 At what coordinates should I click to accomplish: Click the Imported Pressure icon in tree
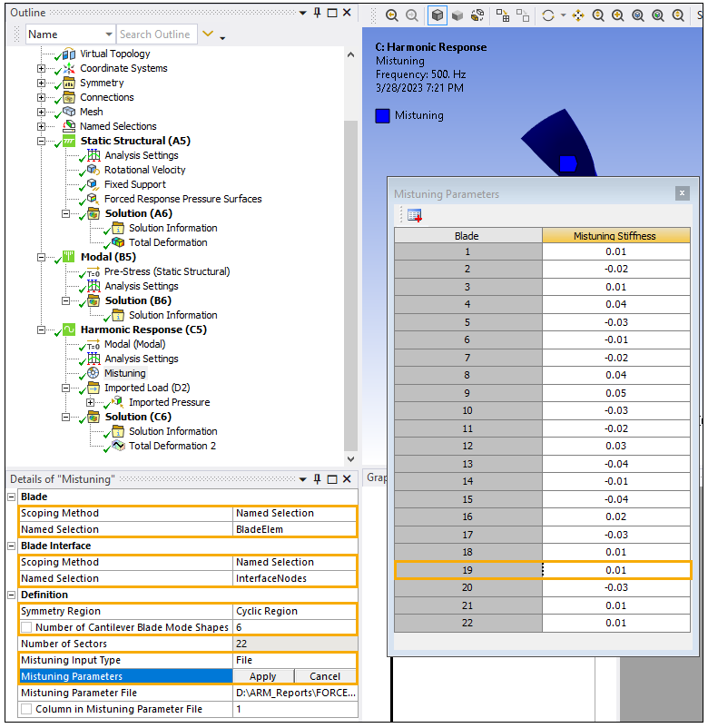coord(118,401)
